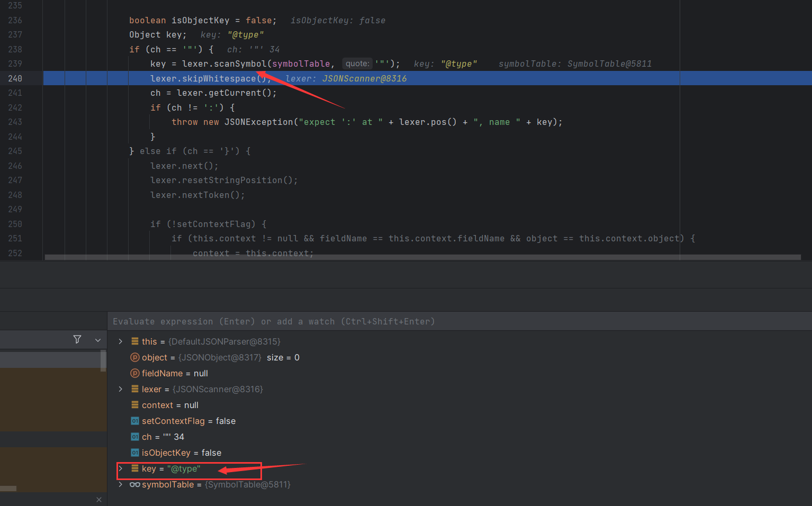Select variable row 'fieldName = null'
812x506 pixels.
[x=459, y=373]
